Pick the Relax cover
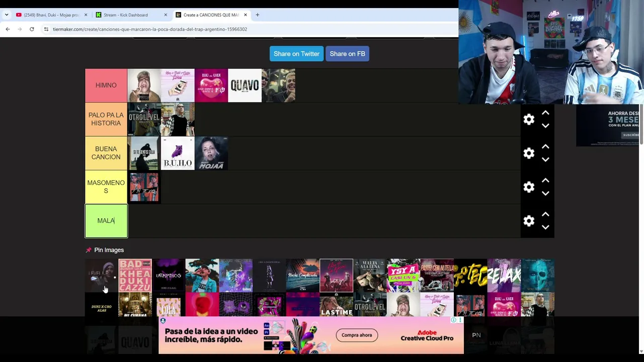Viewport: 644px width, 362px height. pyautogui.click(x=504, y=276)
